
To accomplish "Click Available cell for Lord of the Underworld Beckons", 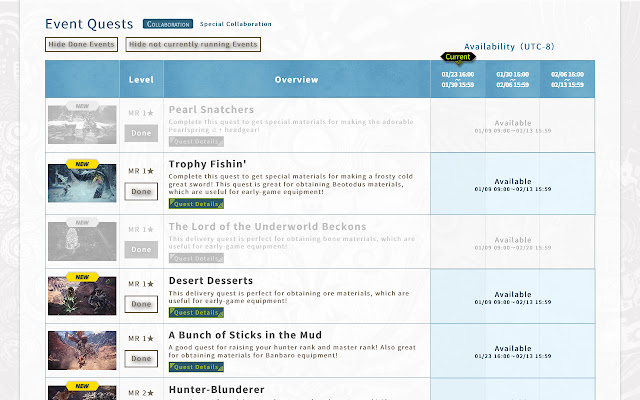I will click(513, 242).
